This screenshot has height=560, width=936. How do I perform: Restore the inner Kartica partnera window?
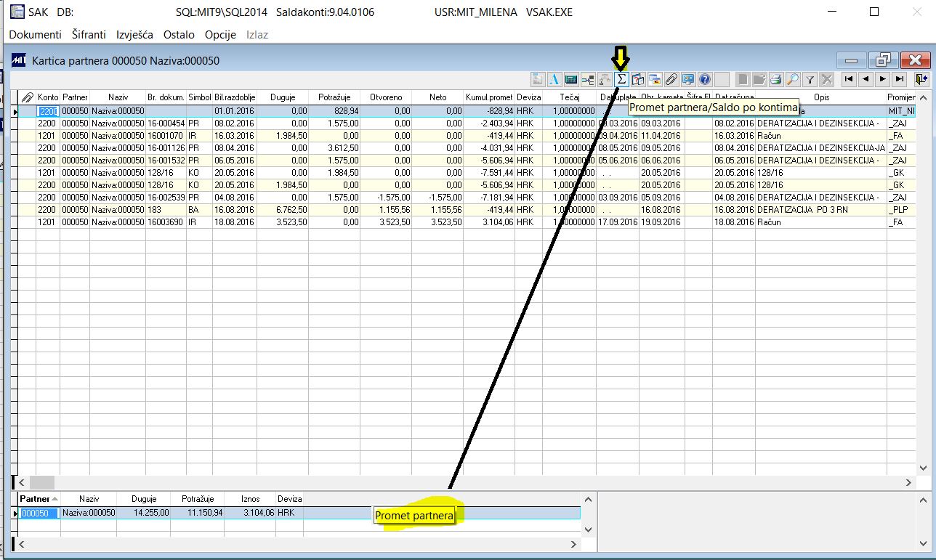point(883,60)
